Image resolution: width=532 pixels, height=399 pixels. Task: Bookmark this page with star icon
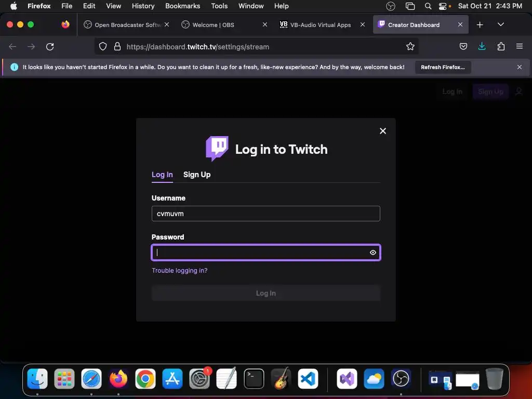pyautogui.click(x=410, y=46)
